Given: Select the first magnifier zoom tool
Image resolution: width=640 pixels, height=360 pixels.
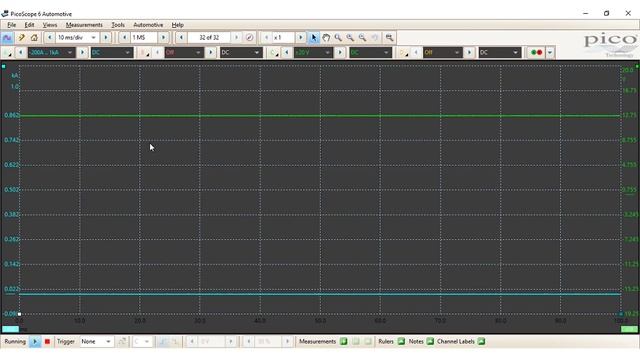Looking at the screenshot, I should click(338, 38).
